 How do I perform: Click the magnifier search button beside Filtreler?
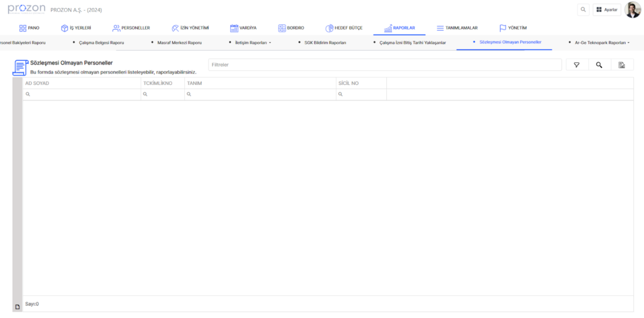point(599,65)
